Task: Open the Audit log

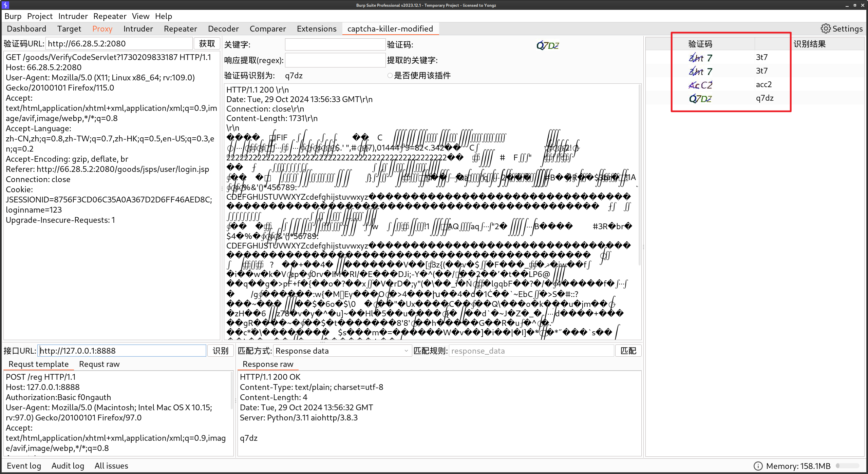Action: click(68, 466)
